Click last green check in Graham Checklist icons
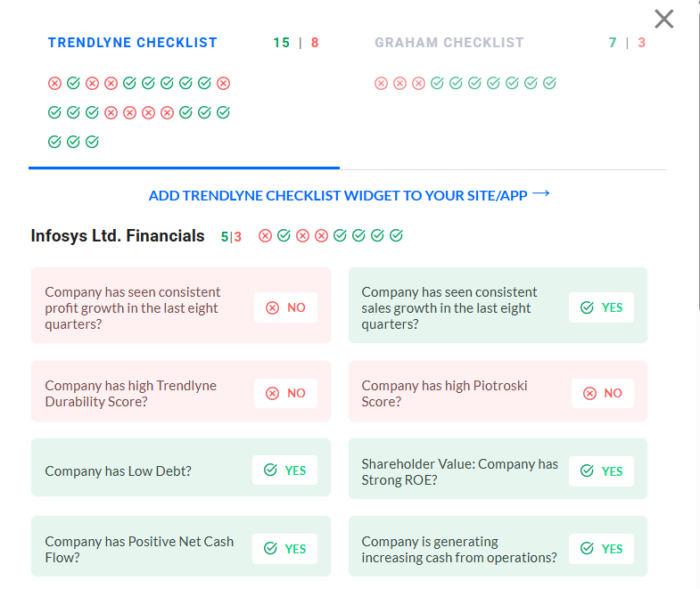This screenshot has width=700, height=589. tap(550, 84)
